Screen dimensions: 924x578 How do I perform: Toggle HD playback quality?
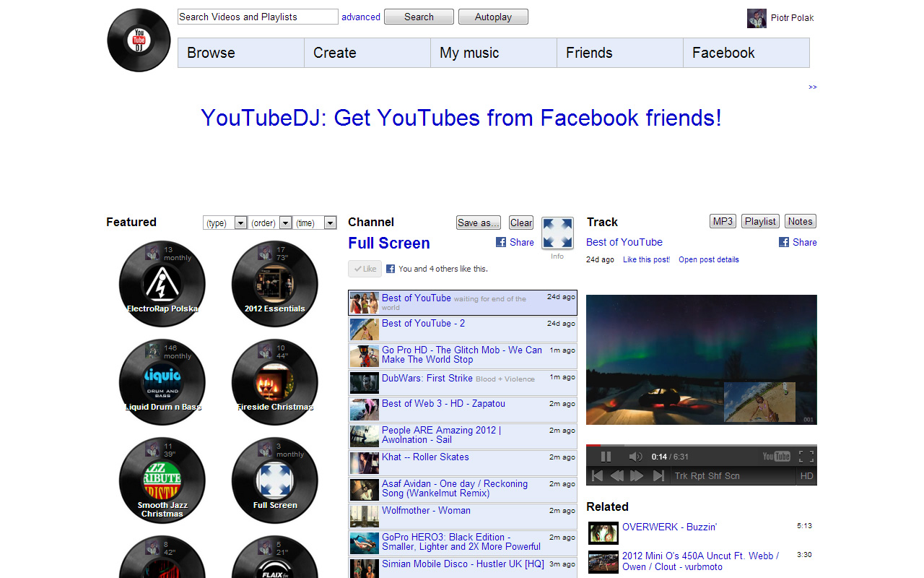[806, 475]
